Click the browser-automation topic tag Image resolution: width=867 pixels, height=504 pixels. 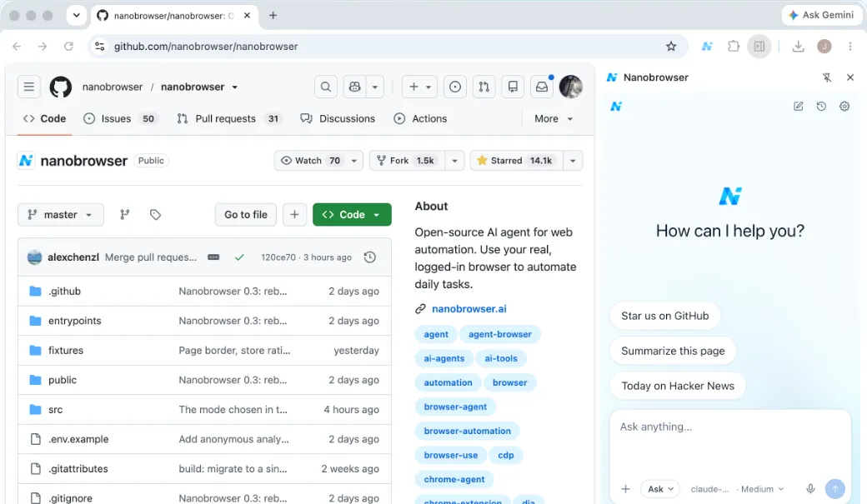click(x=467, y=431)
